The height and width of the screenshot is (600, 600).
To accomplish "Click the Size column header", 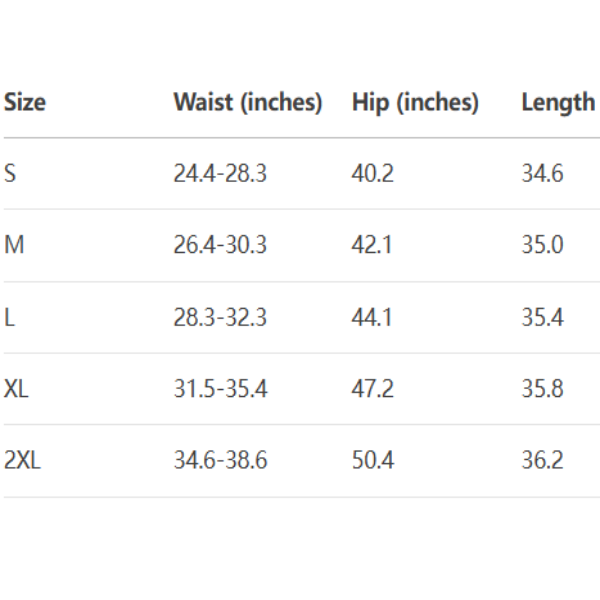I will (x=25, y=102).
